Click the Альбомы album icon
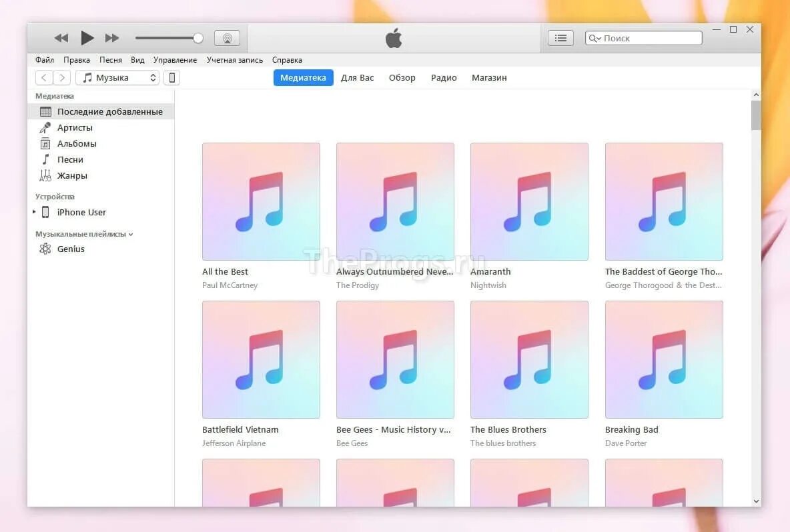This screenshot has width=790, height=532. click(45, 143)
